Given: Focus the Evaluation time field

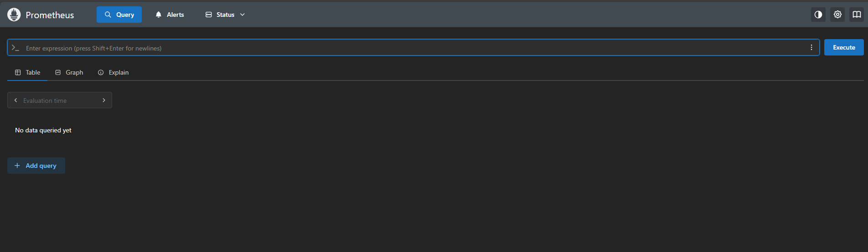Looking at the screenshot, I should [59, 101].
